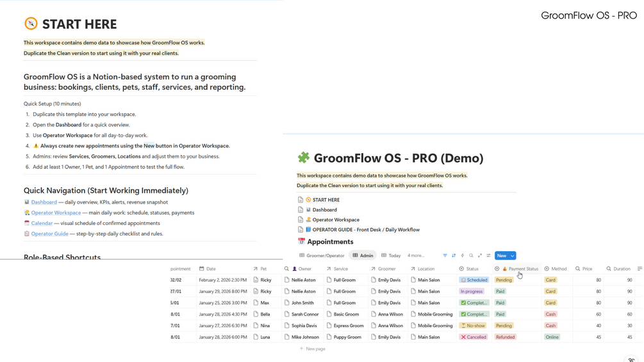Screen dimensions: 644x362
Task: Open the Operator Workspace page in the page list
Action: click(x=329, y=220)
